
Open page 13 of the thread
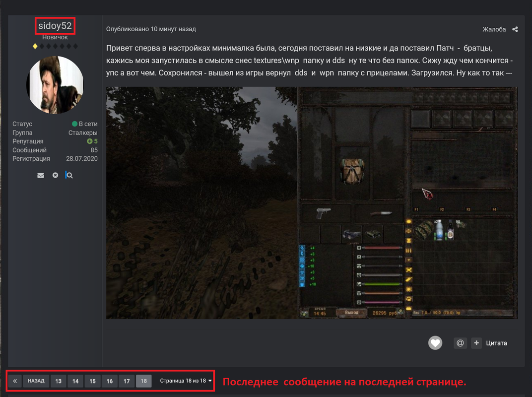coord(59,381)
